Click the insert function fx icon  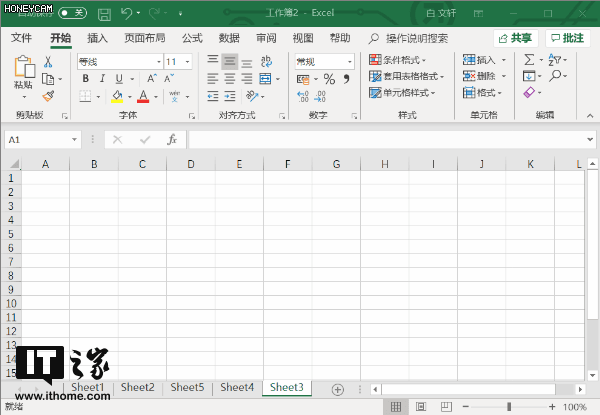172,140
